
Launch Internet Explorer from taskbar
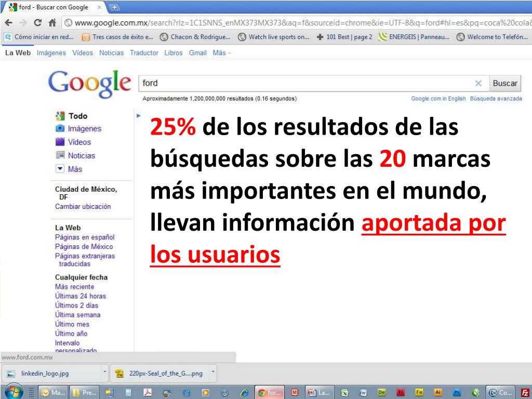tap(244, 393)
